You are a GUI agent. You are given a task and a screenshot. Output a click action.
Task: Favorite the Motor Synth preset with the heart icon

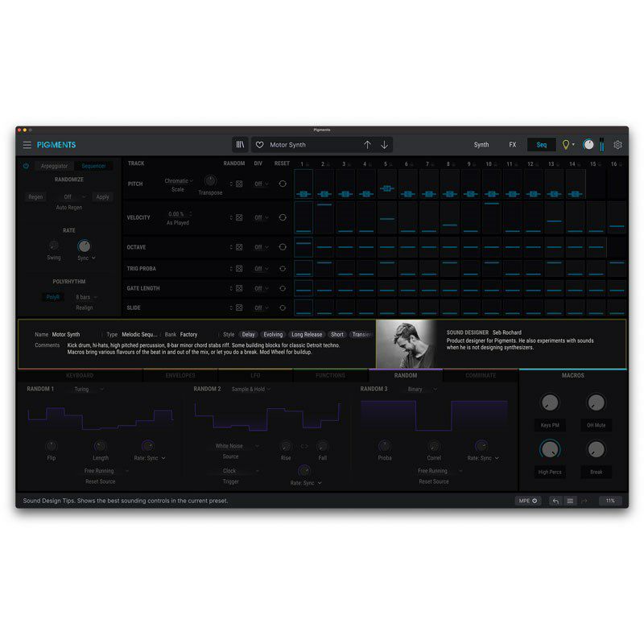[x=259, y=145]
